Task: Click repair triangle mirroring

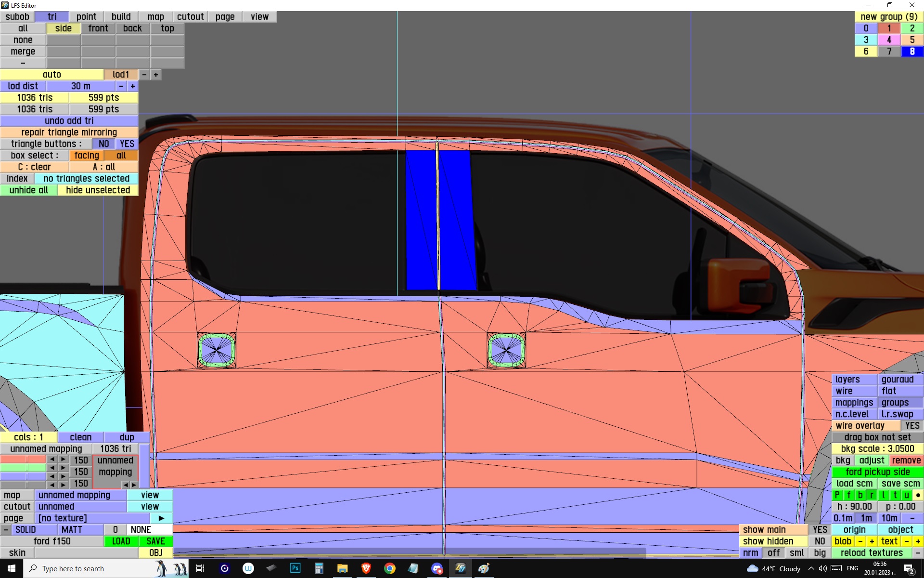Action: [69, 132]
